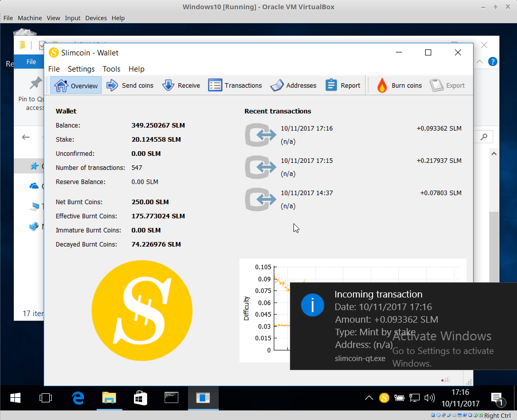
Task: Click the search magnifier in File Explorer
Action: pyautogui.click(x=484, y=137)
